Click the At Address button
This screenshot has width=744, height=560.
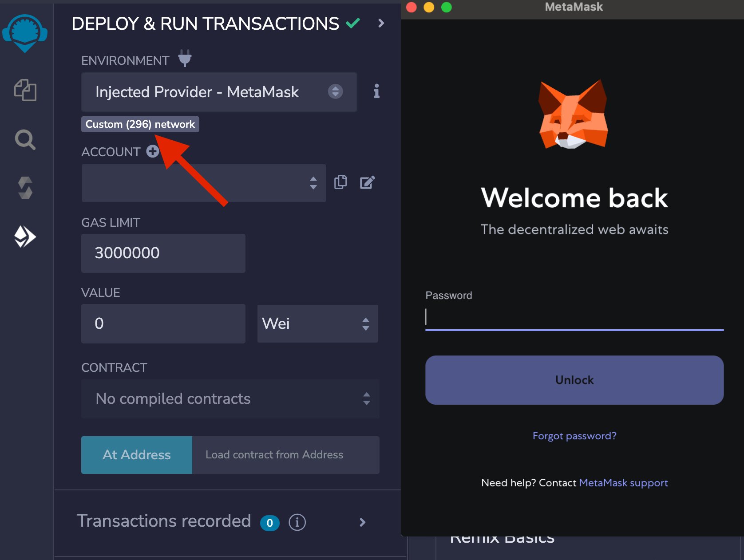click(137, 455)
